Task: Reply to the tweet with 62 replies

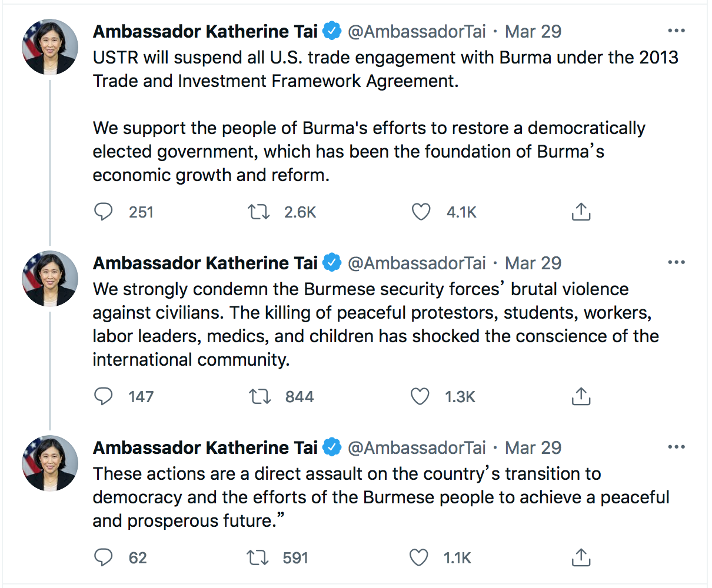Action: [104, 557]
